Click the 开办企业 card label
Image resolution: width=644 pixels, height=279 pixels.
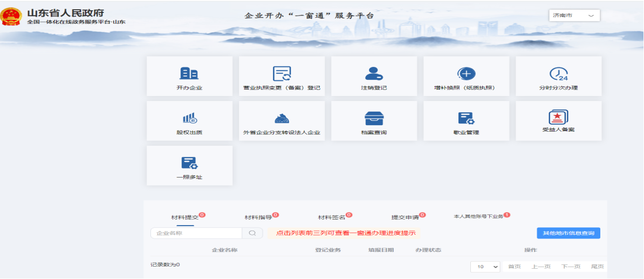[189, 87]
